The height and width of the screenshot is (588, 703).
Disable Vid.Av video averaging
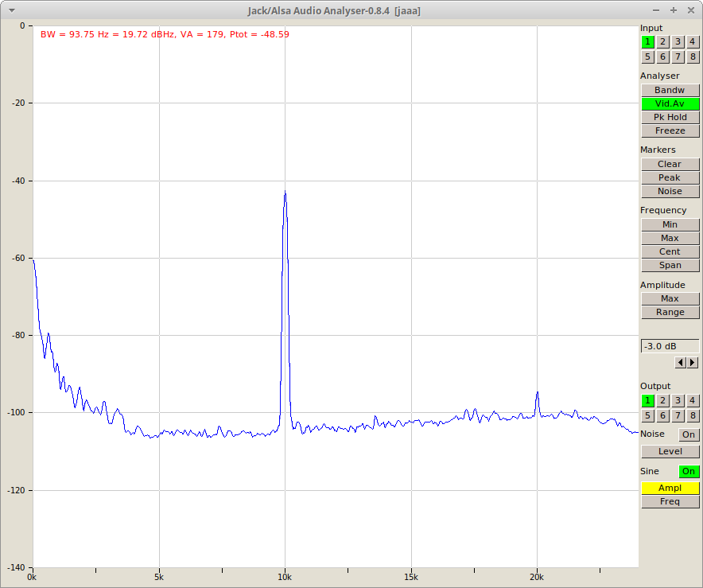click(670, 103)
